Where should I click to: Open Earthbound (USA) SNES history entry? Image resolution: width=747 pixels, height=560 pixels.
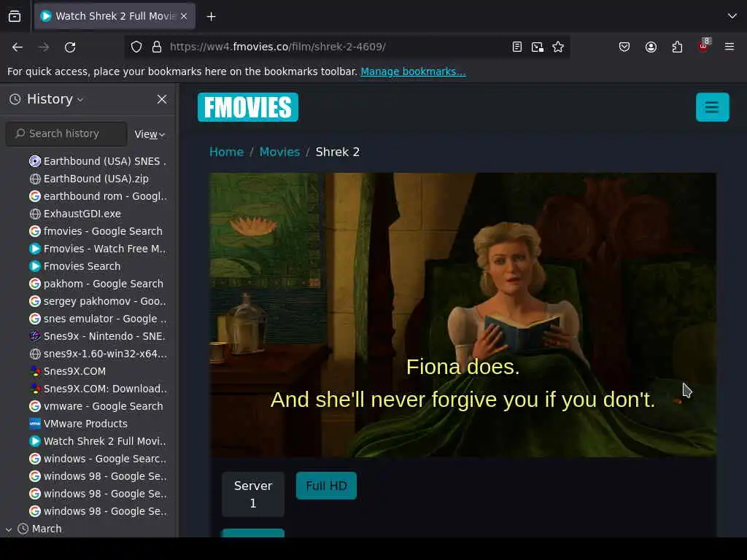tap(98, 161)
